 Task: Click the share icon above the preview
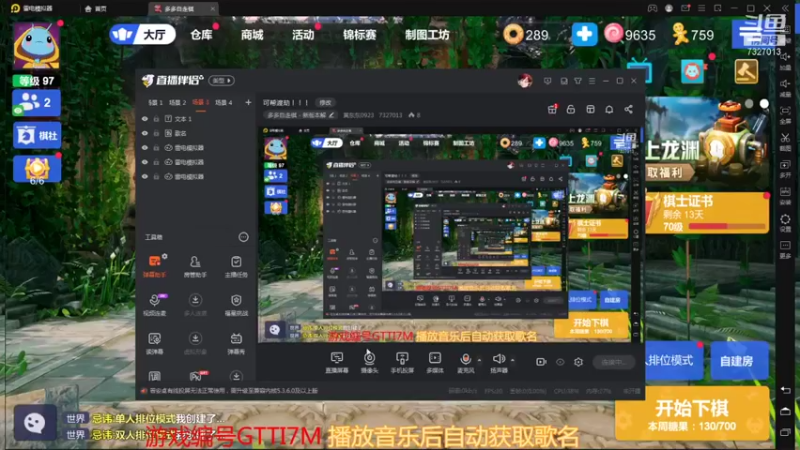tap(629, 109)
